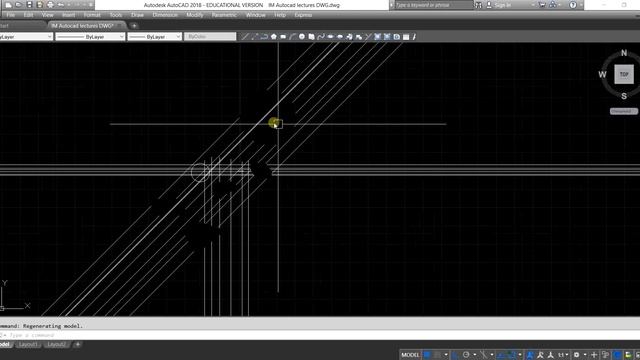Click plus to add new layout

point(78,344)
